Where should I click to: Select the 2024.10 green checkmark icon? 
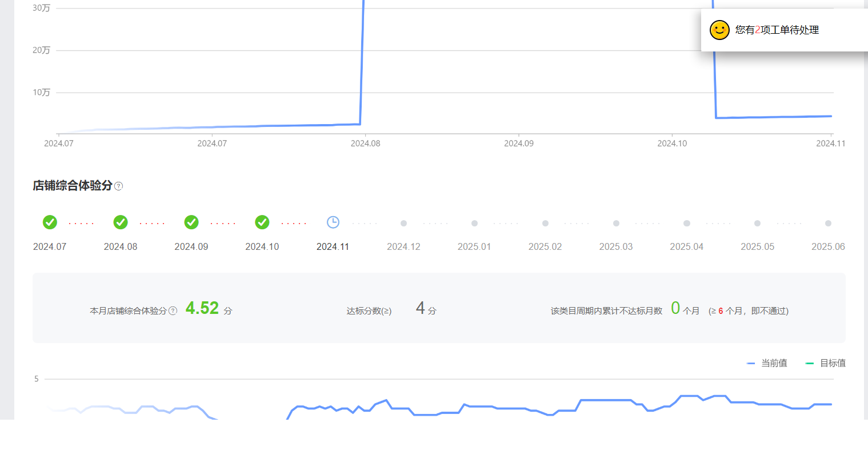(x=262, y=222)
